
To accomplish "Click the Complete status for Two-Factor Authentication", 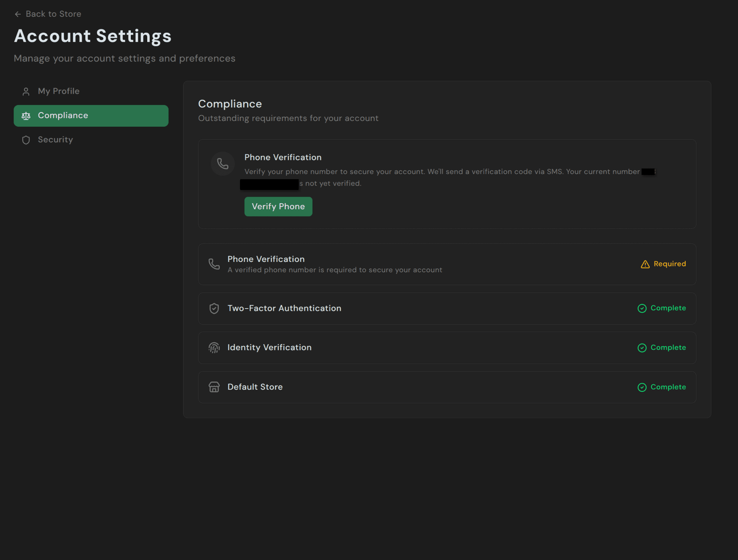I will coord(668,308).
